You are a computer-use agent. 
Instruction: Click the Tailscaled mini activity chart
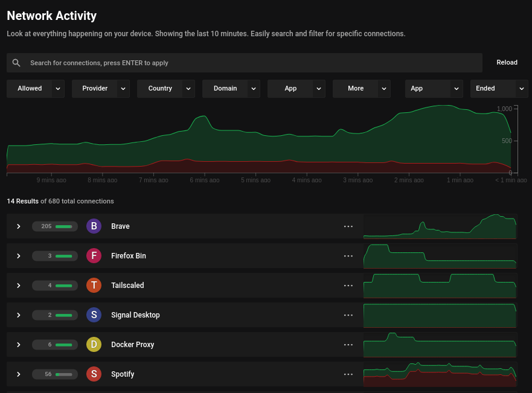tap(440, 286)
